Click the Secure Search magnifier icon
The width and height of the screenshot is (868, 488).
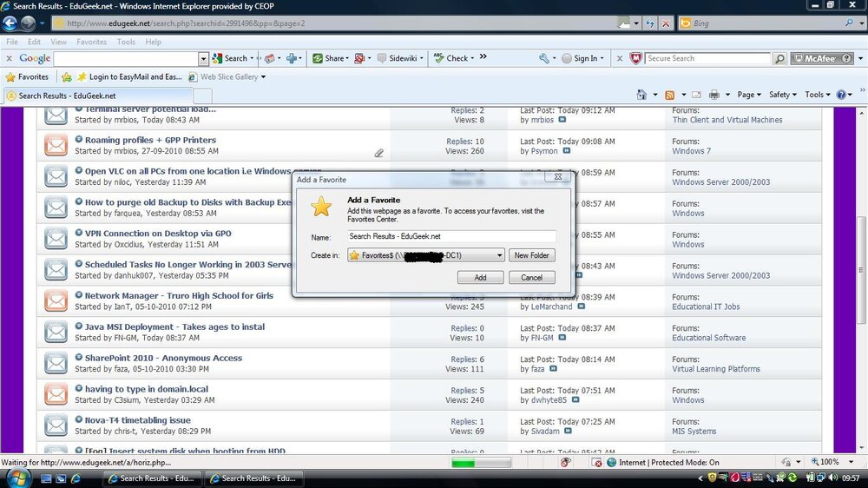tap(779, 58)
